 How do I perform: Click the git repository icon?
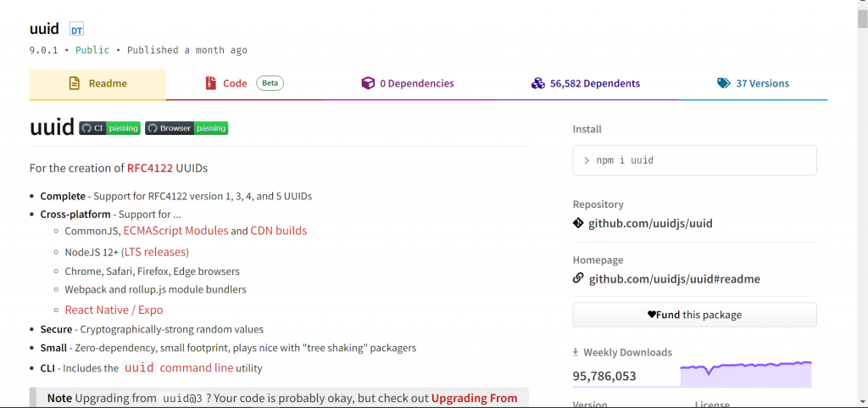coord(579,224)
